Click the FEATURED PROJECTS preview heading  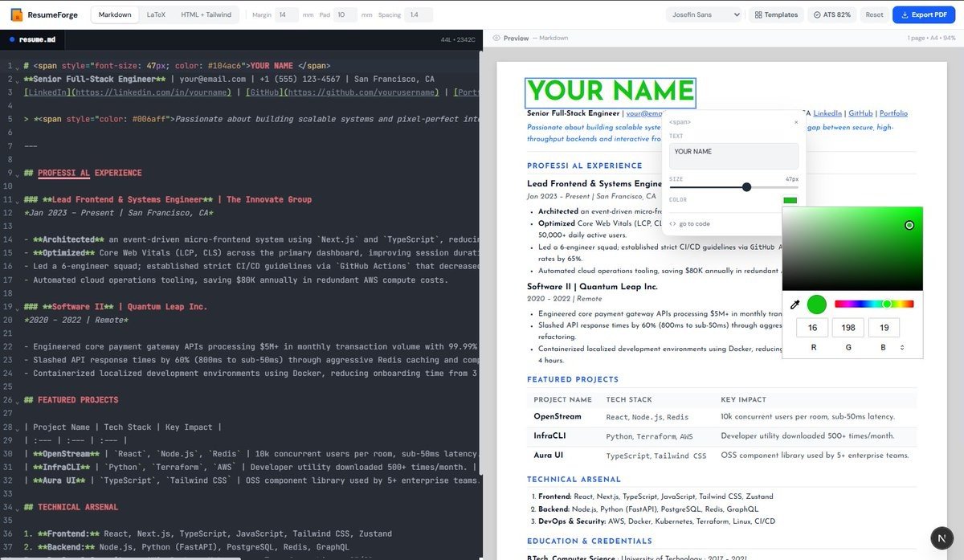[573, 379]
